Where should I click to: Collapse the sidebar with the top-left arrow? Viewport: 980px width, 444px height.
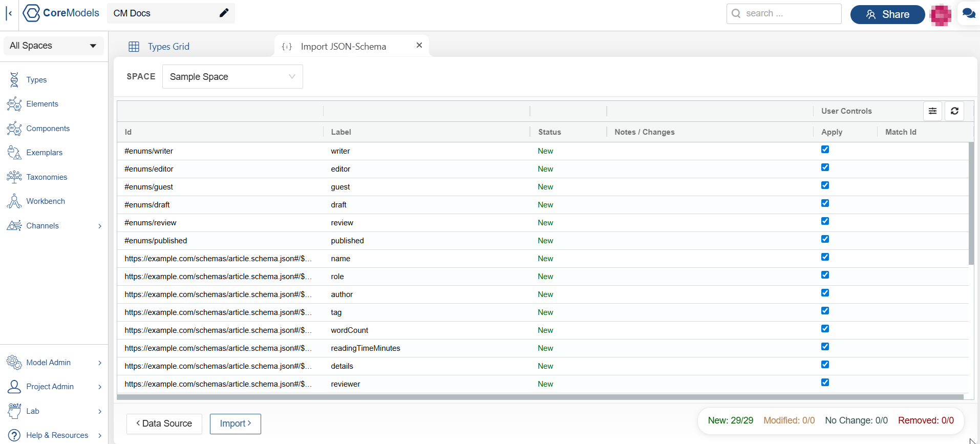pos(9,14)
